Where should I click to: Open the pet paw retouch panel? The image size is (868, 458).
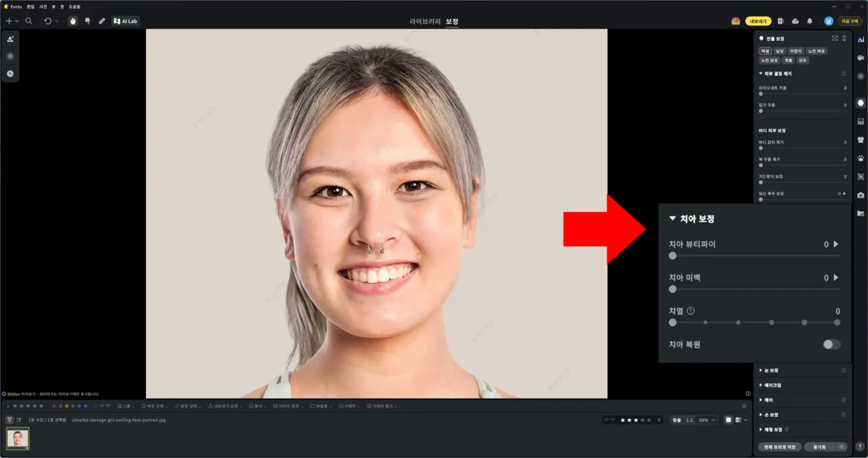point(861,158)
